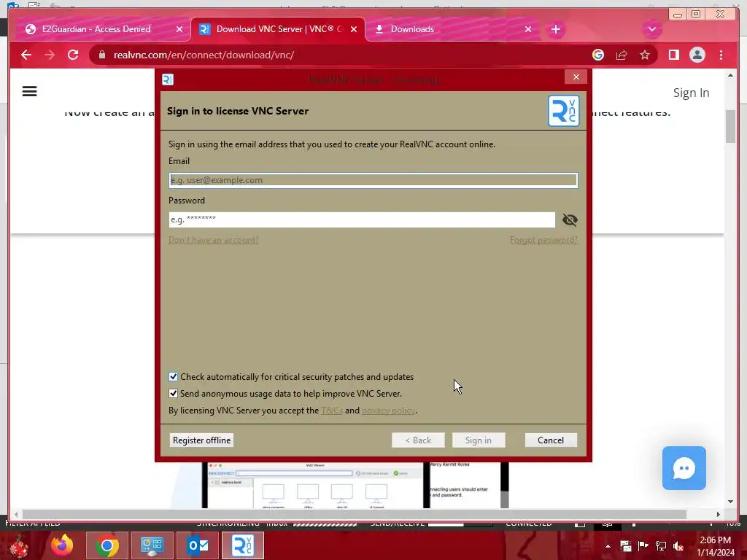Click the page vertical scrollbar thumb
The image size is (747, 560).
point(730,126)
